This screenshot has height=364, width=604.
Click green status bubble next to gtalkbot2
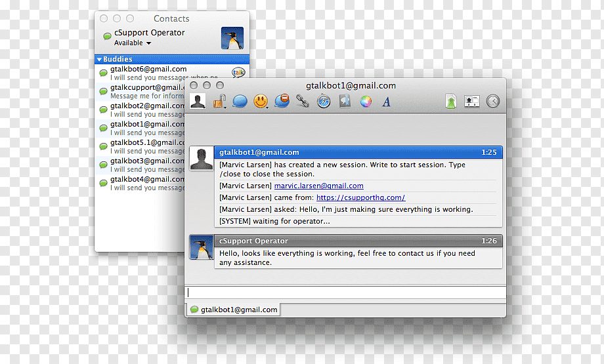(103, 110)
